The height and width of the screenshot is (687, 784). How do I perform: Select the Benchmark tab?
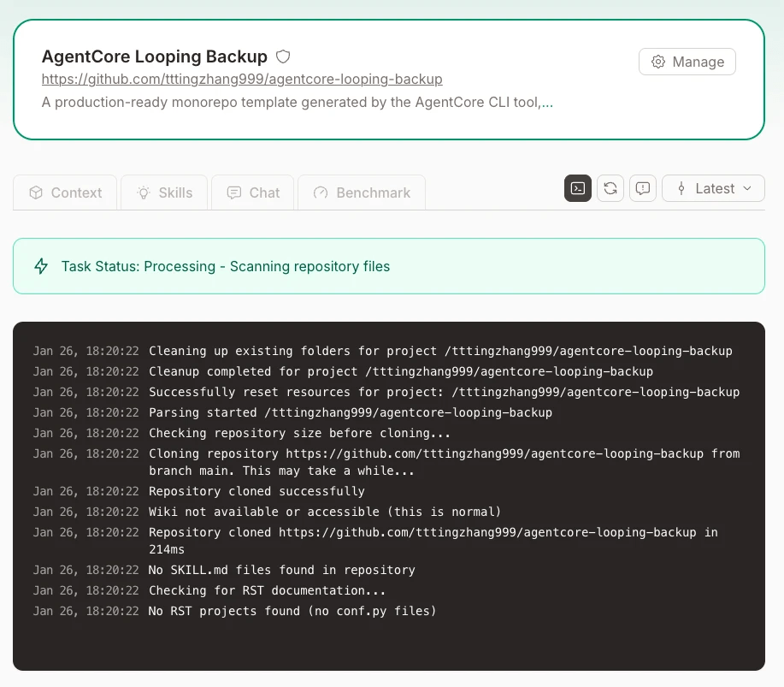(362, 192)
